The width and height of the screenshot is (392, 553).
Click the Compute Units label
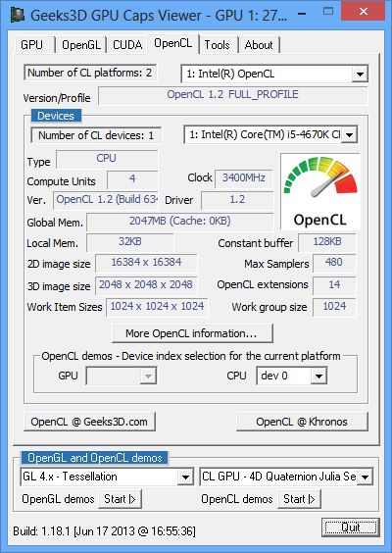point(62,181)
